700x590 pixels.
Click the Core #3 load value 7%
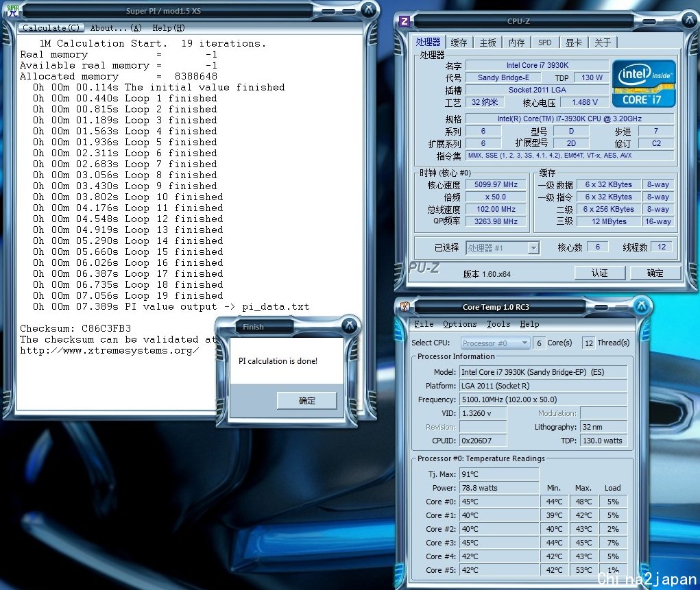pos(613,543)
